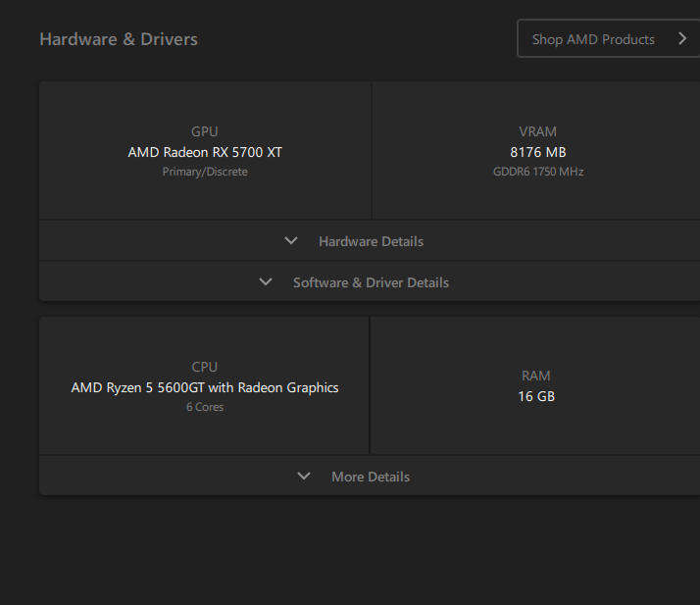Click the chevron beside Hardware Details
Image resolution: width=700 pixels, height=605 pixels.
[291, 240]
